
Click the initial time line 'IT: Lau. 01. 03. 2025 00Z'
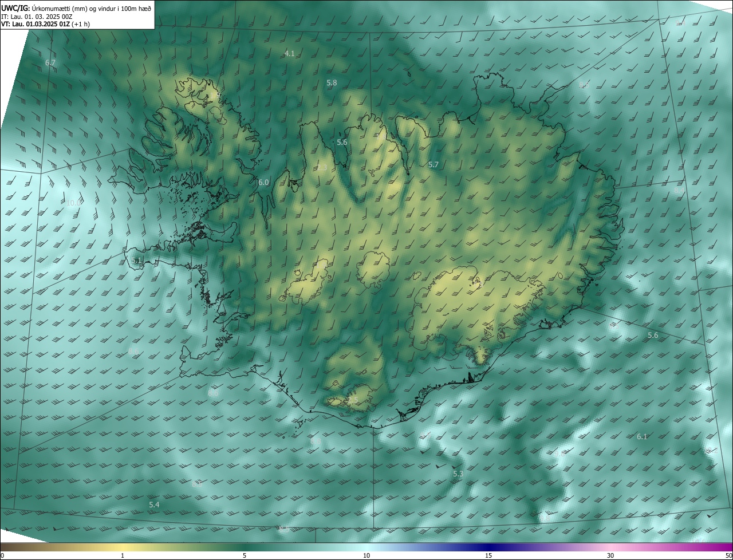(x=37, y=16)
